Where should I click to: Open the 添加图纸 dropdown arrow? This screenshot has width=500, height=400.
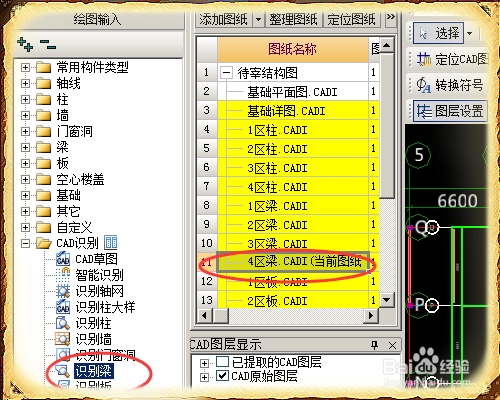[x=258, y=20]
